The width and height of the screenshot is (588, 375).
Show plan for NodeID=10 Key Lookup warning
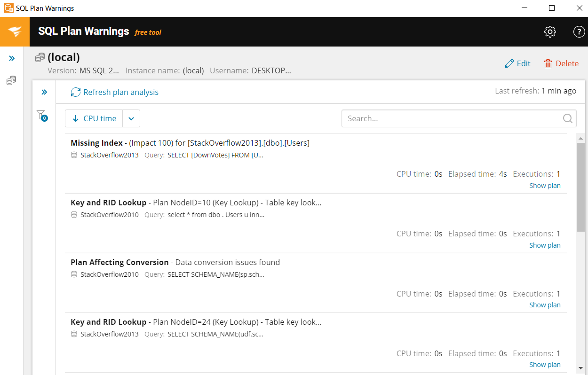tap(545, 245)
